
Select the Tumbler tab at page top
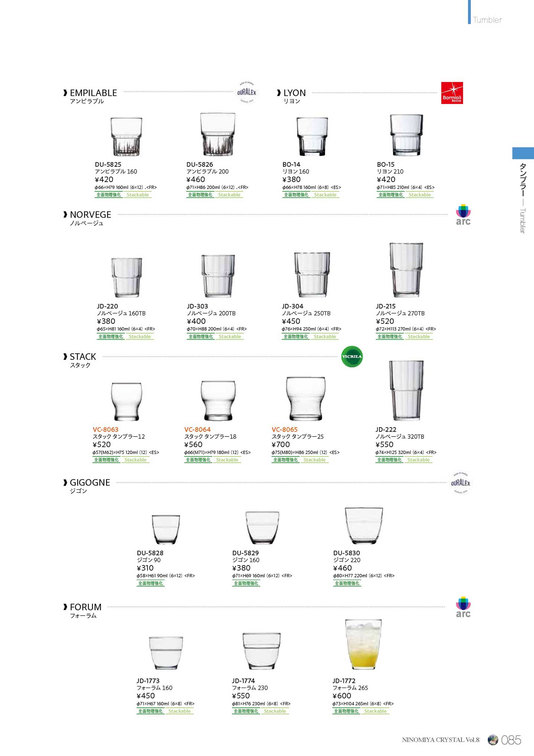click(x=487, y=20)
